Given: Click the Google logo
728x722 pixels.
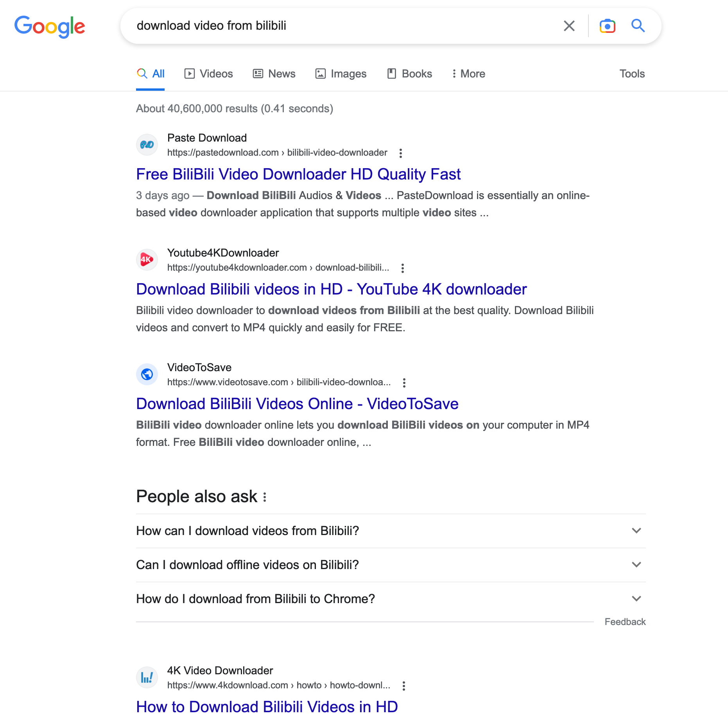Looking at the screenshot, I should click(50, 27).
